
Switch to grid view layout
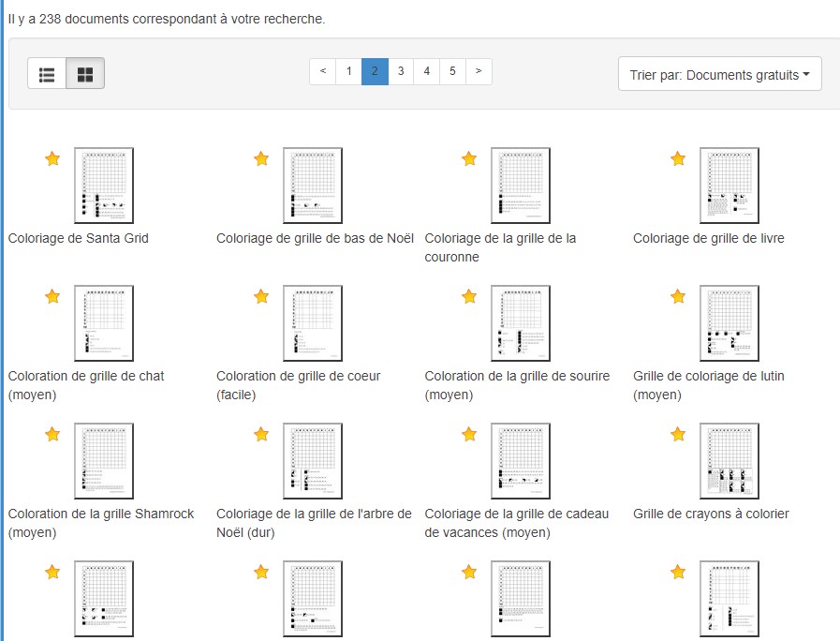[85, 74]
